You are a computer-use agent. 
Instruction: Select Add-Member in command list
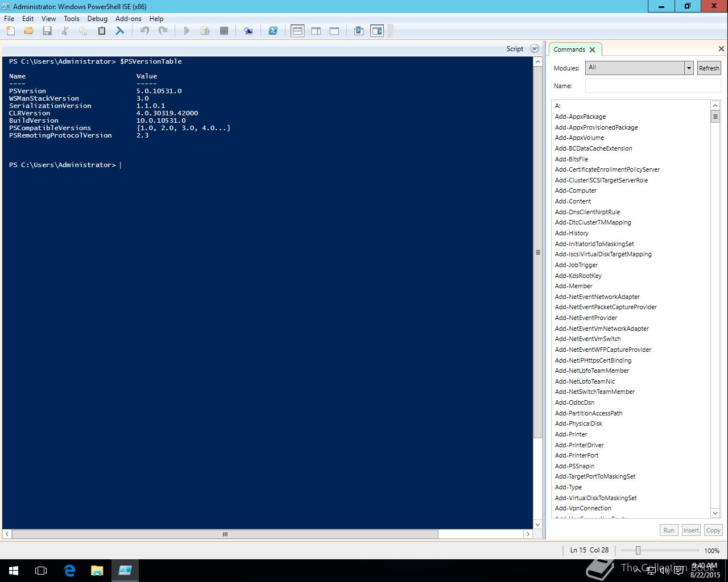tap(573, 286)
